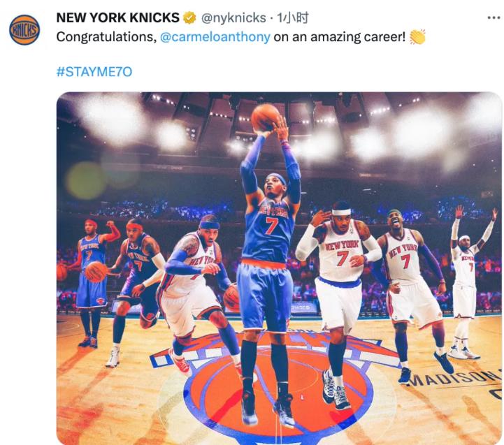Open the #STAYME7O hashtag

tap(92, 72)
